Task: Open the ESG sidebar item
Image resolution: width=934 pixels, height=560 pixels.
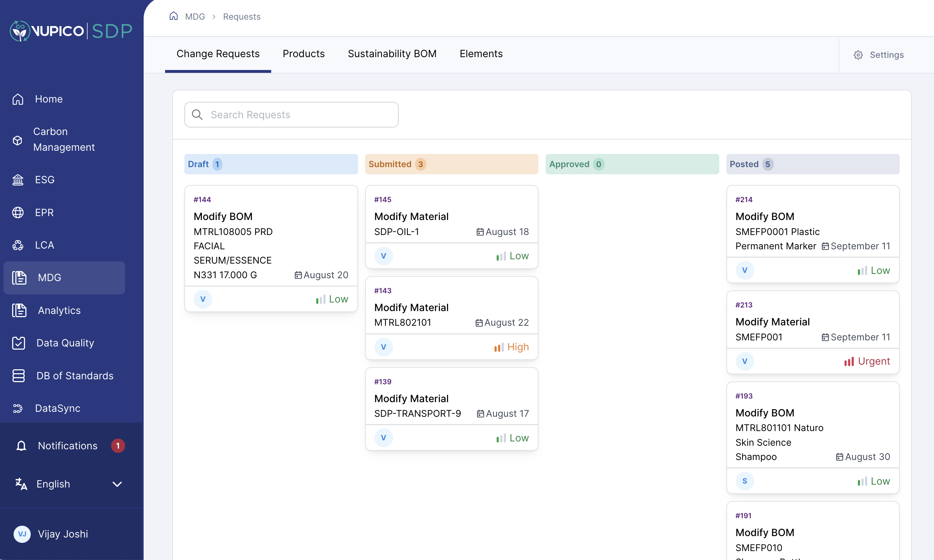Action: (x=64, y=180)
